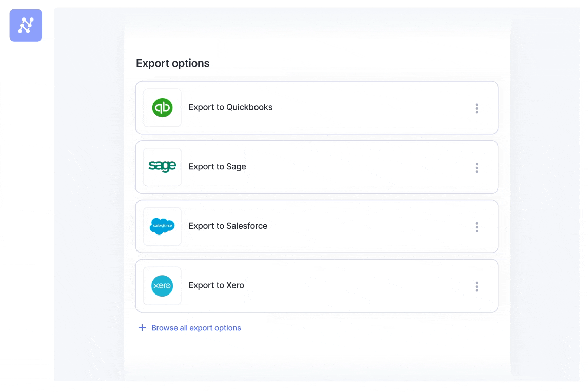
Task: Click the Xero export card
Action: (x=317, y=286)
